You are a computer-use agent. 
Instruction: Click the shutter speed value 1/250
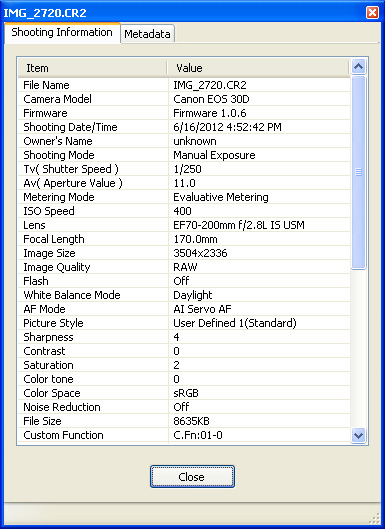coord(188,169)
